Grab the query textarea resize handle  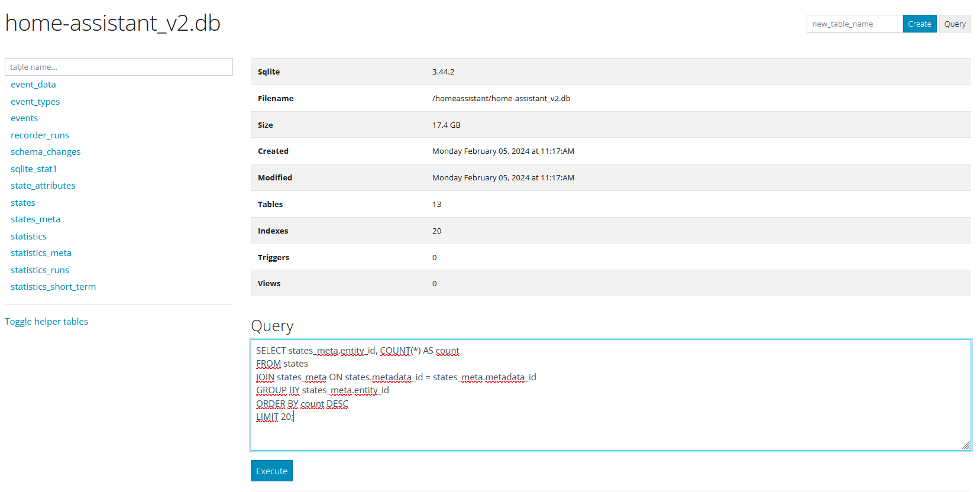tap(966, 445)
